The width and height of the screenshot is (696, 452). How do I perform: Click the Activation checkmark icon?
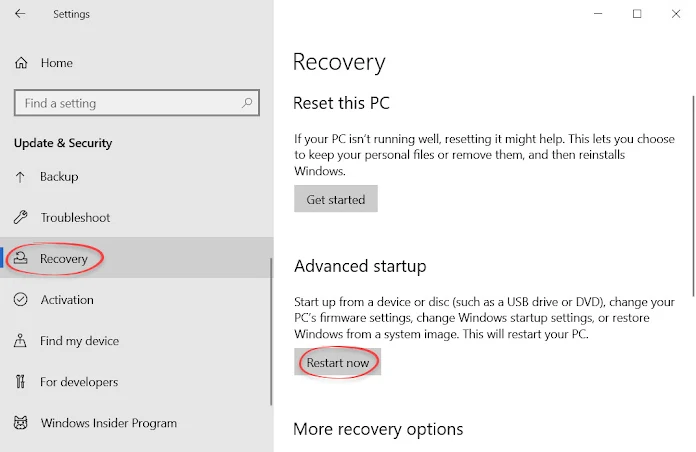click(21, 300)
